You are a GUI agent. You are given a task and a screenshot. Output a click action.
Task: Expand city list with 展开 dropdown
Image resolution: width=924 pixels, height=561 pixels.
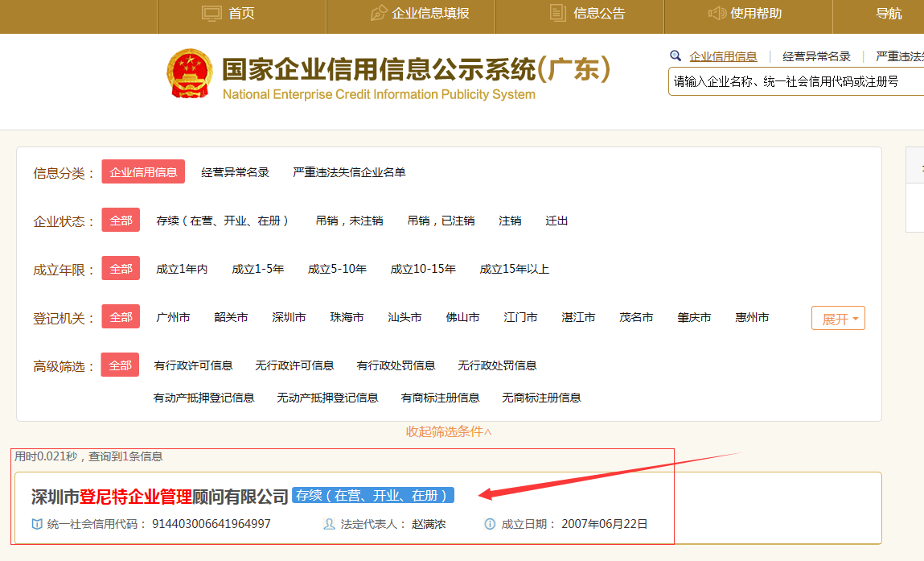pos(839,319)
